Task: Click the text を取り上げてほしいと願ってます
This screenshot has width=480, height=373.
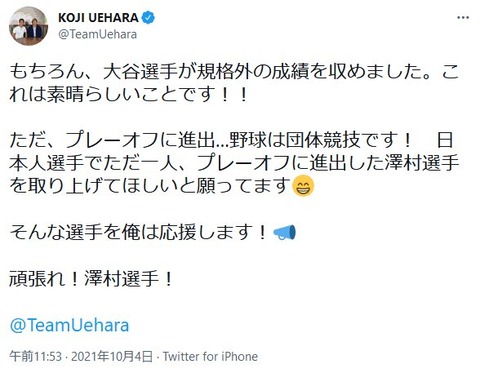Action: 150,186
